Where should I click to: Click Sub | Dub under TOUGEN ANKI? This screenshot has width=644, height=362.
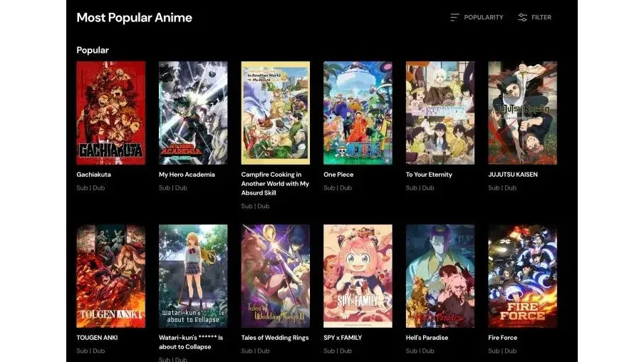point(90,351)
